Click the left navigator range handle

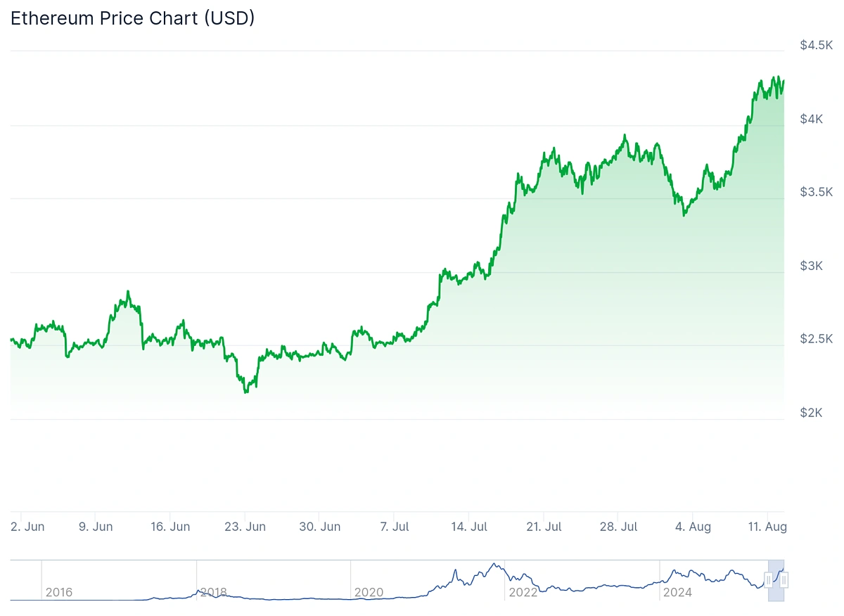point(768,580)
